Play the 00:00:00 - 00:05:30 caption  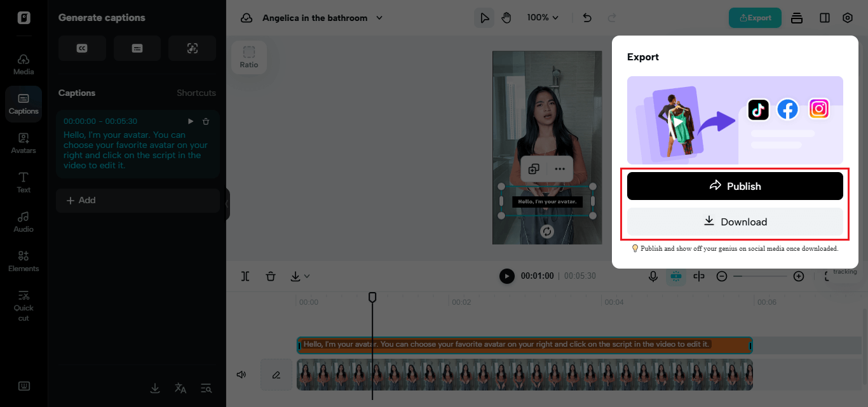[x=191, y=121]
